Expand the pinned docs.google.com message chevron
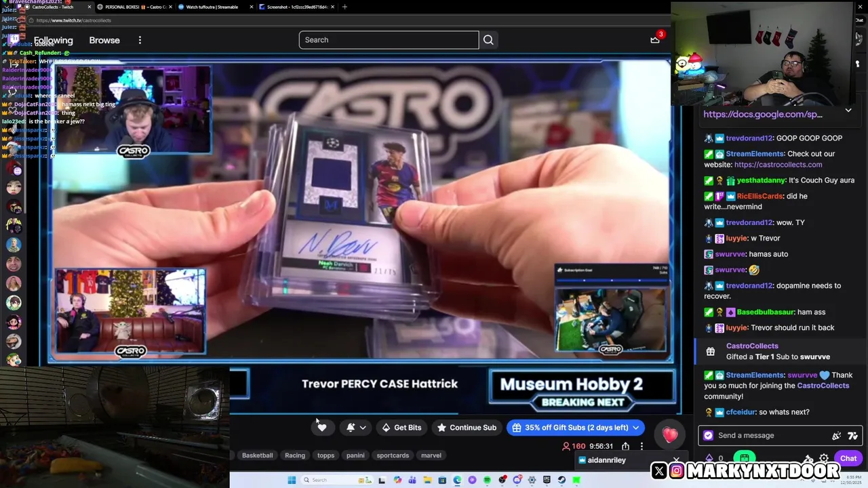 [x=848, y=110]
